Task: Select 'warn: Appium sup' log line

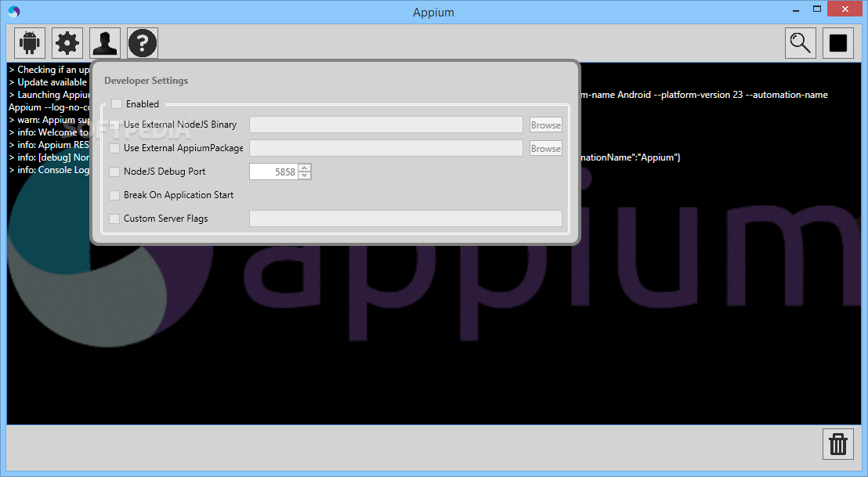Action: click(x=49, y=120)
